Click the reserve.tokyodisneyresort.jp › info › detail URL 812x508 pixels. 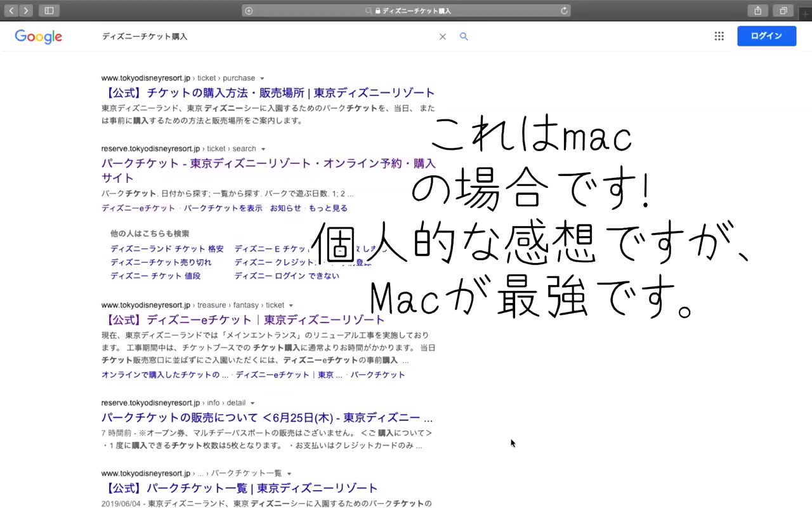click(173, 403)
